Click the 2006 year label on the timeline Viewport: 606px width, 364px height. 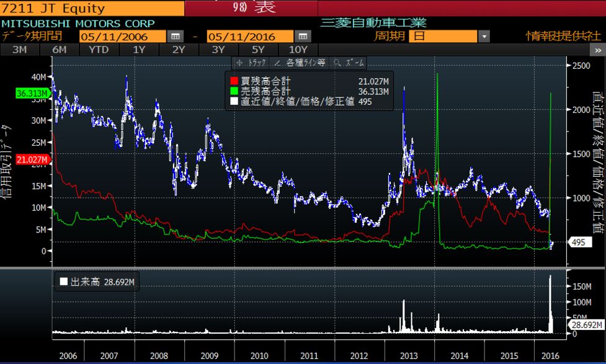pos(68,356)
